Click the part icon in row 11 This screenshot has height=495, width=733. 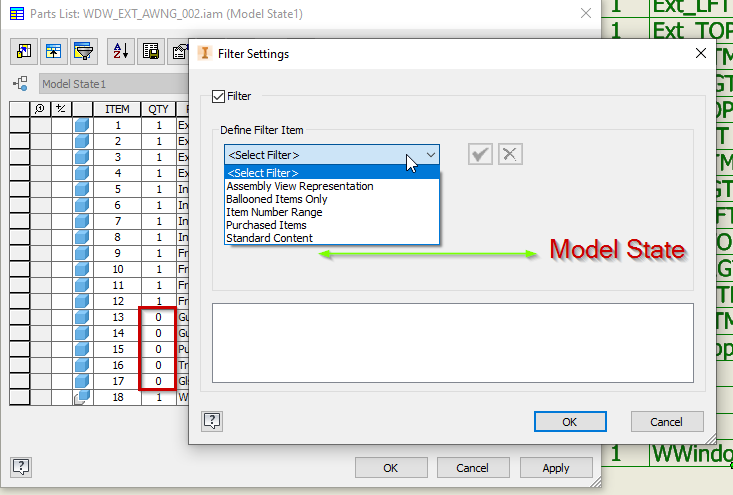[x=82, y=285]
